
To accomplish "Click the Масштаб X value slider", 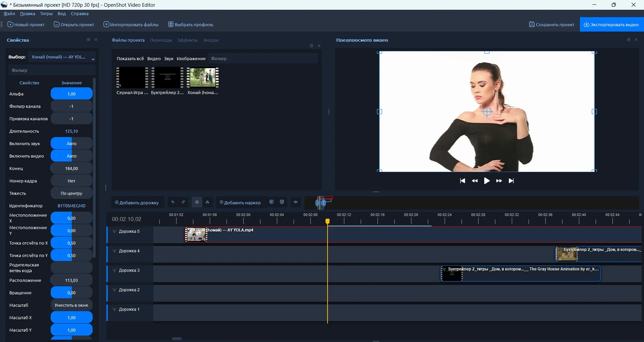I will [x=71, y=317].
